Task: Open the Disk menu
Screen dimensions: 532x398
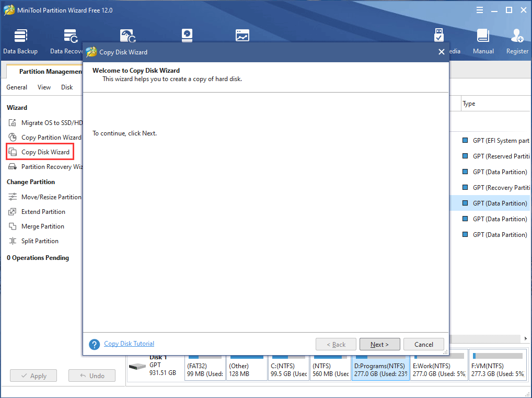Action: (67, 87)
